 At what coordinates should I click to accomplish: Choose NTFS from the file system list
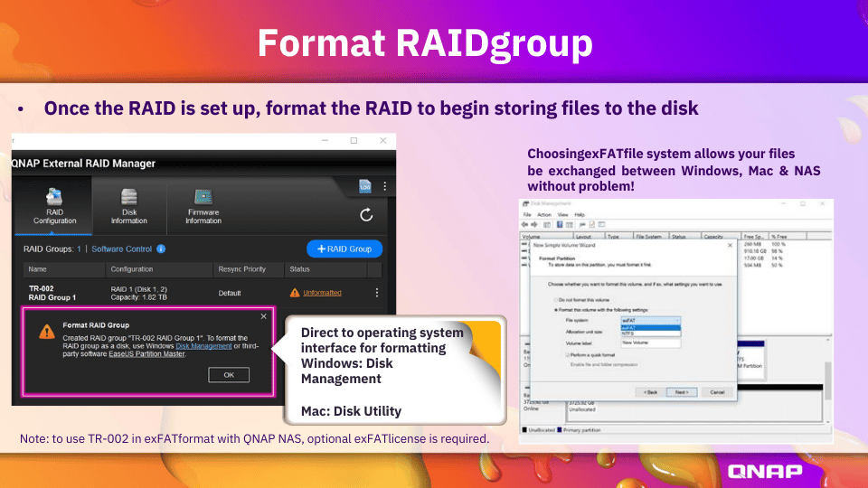coord(650,333)
